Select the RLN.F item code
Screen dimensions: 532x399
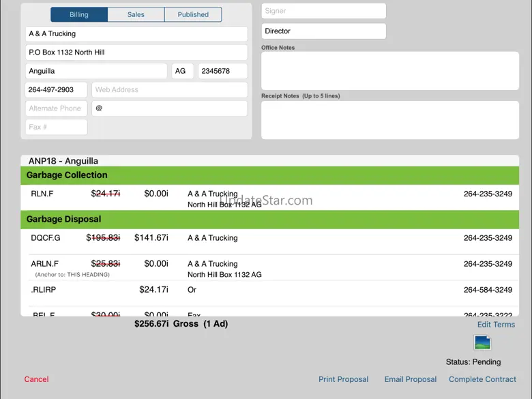click(42, 194)
